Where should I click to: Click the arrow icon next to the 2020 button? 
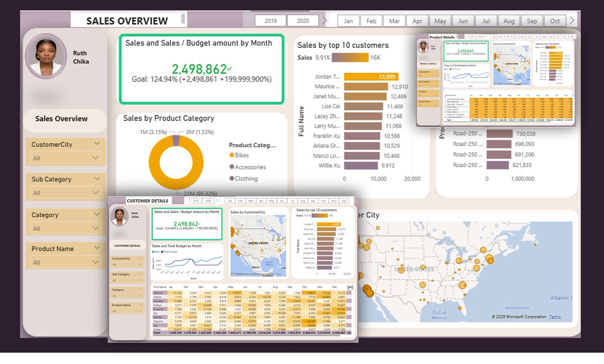[326, 21]
